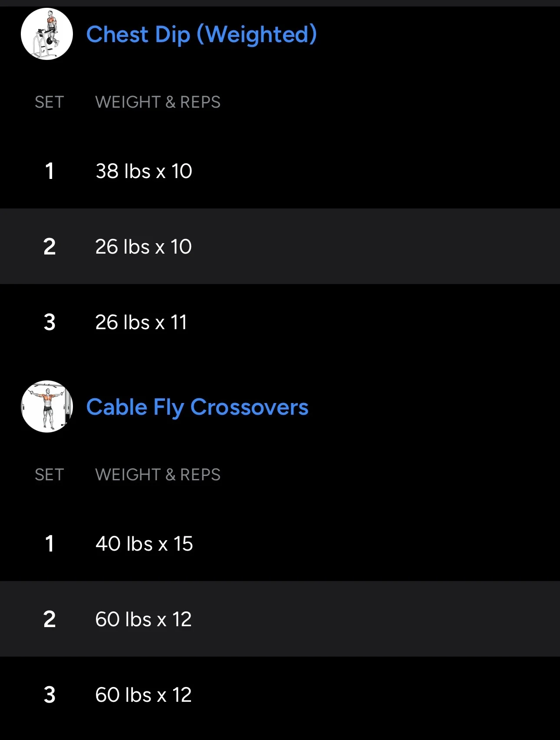The height and width of the screenshot is (740, 560).
Task: Click SET header under Chest Dip
Action: pos(49,102)
